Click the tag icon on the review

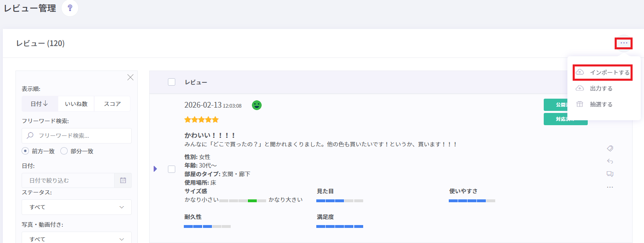[610, 148]
